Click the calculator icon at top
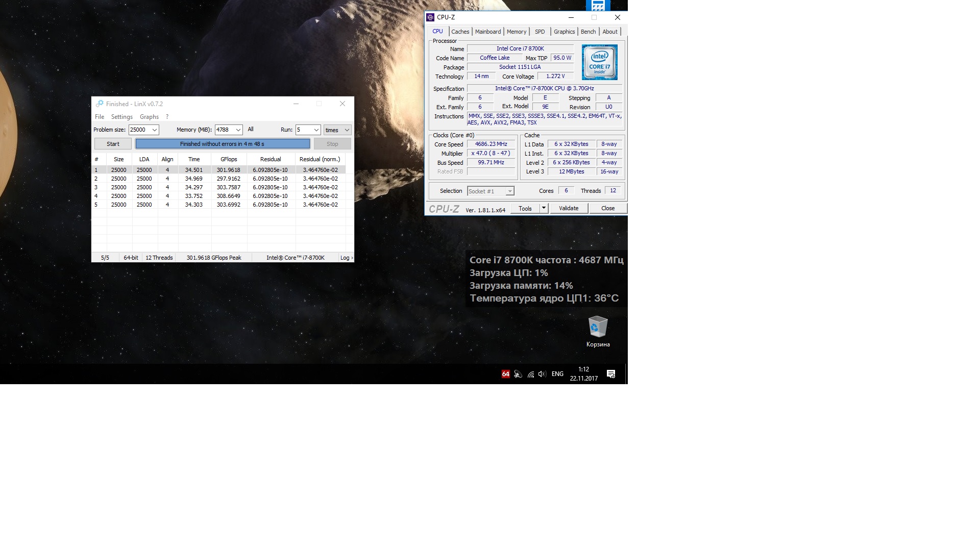This screenshot has height=551, width=980. tap(598, 5)
